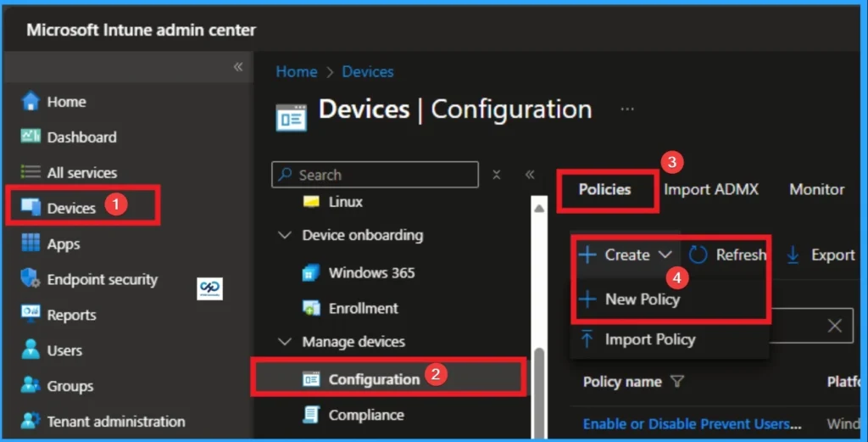The height and width of the screenshot is (442, 868).
Task: Collapse the Devices submenu pane
Action: click(x=530, y=175)
